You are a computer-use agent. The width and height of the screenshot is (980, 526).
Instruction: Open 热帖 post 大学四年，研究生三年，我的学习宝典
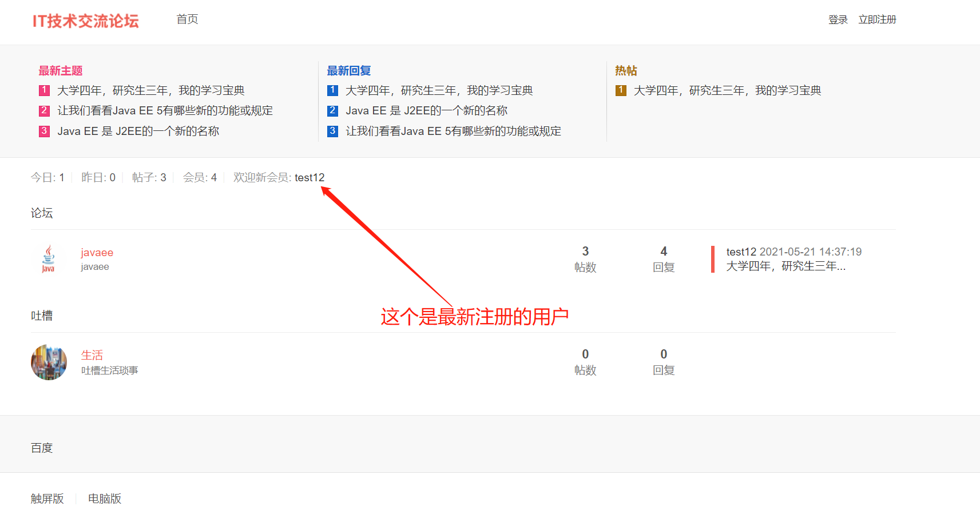click(728, 90)
